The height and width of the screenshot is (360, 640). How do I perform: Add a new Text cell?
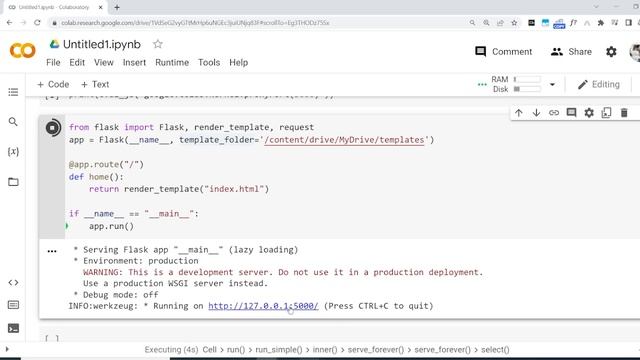pos(95,84)
